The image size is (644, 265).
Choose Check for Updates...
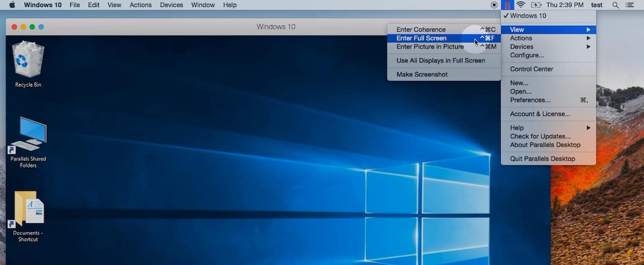[x=548, y=137]
